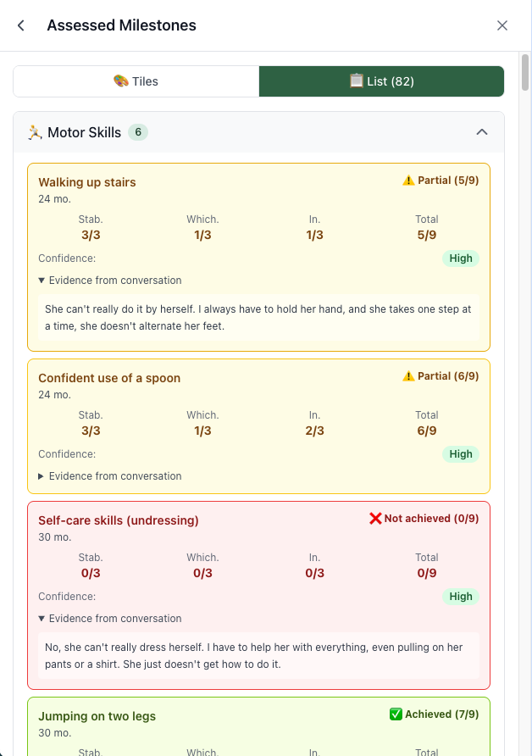532x756 pixels.
Task: Click the back arrow icon
Action: click(x=21, y=25)
